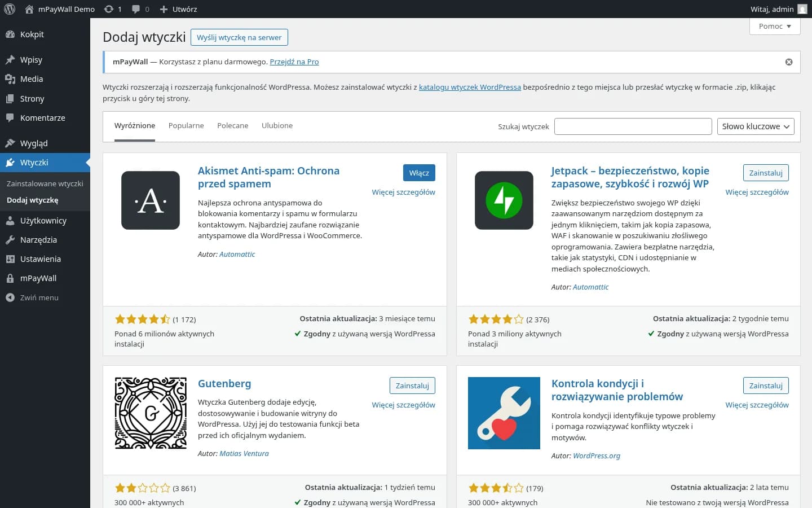
Task: Open comments via speech bubble icon in admin bar
Action: click(x=135, y=8)
